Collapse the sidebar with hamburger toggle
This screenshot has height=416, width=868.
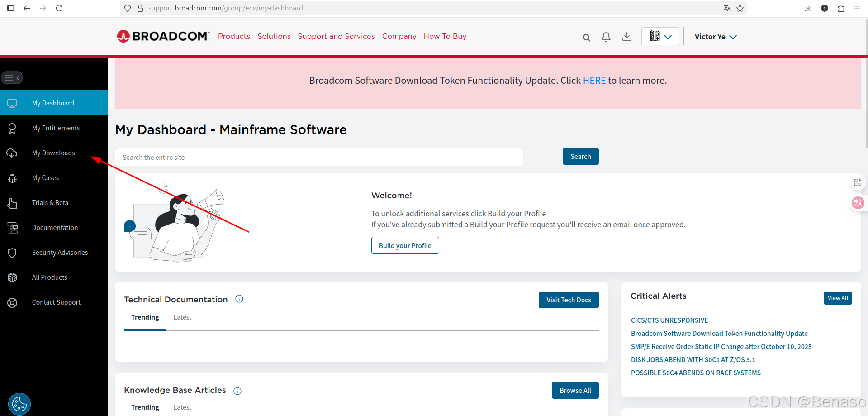click(x=12, y=78)
